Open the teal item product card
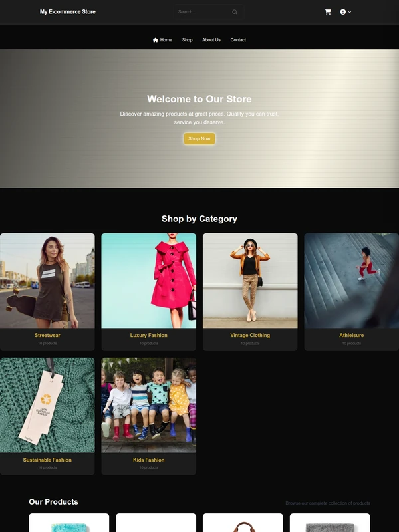Screen dimensions: 399x532 point(69,523)
